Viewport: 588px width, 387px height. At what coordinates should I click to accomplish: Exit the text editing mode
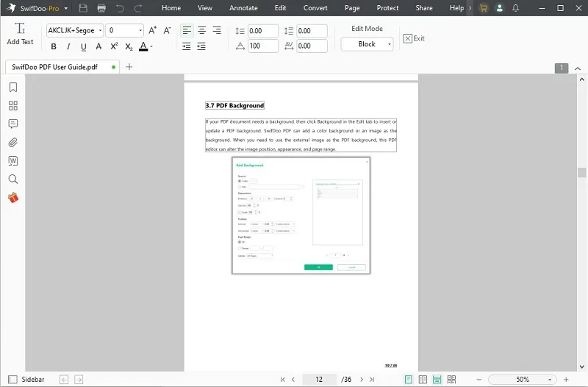(x=414, y=38)
